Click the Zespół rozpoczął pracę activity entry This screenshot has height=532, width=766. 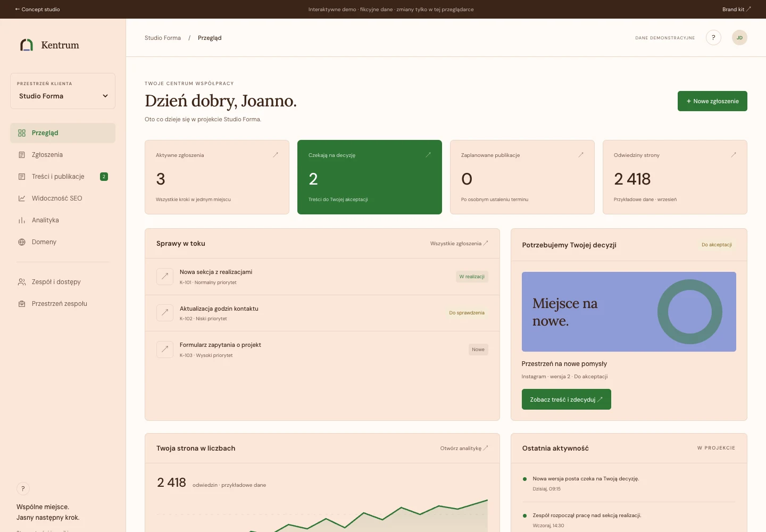tap(629, 520)
